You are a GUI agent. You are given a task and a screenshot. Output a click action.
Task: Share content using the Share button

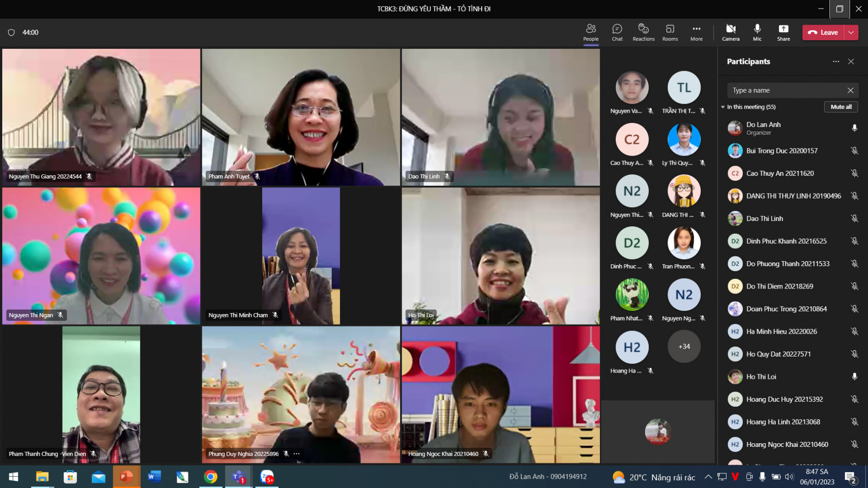pos(783,32)
